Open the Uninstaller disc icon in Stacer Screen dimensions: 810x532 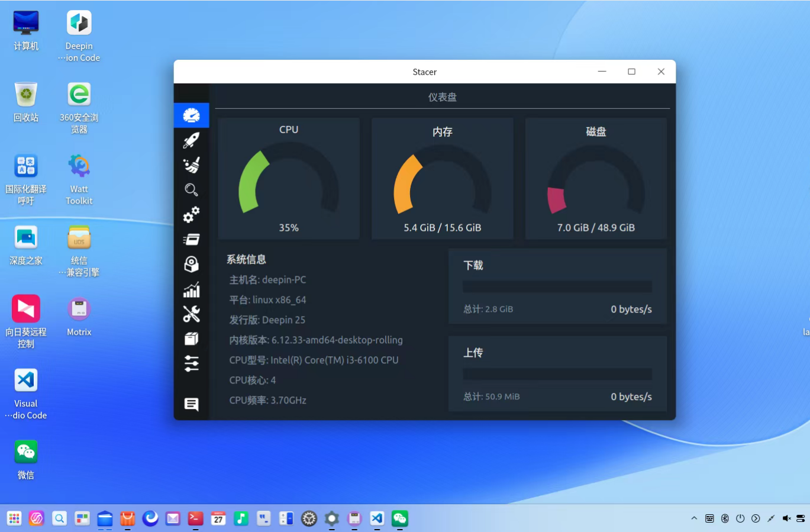(191, 264)
